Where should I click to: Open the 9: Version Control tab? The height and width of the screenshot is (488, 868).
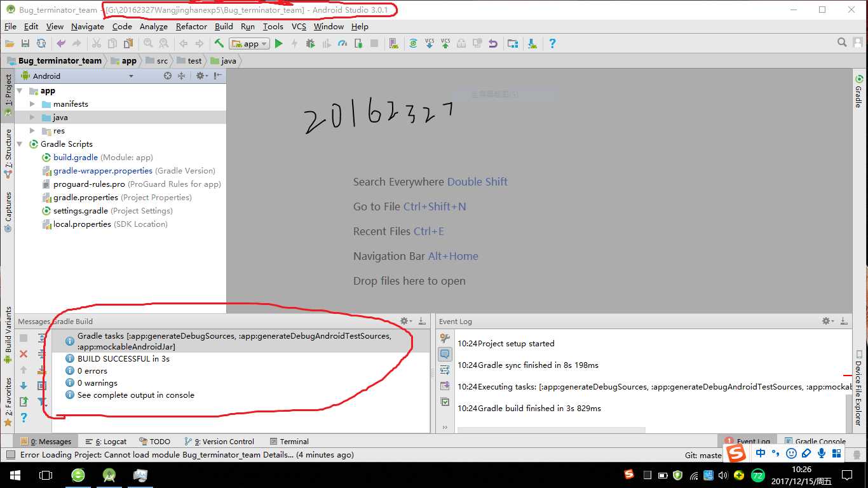click(219, 441)
